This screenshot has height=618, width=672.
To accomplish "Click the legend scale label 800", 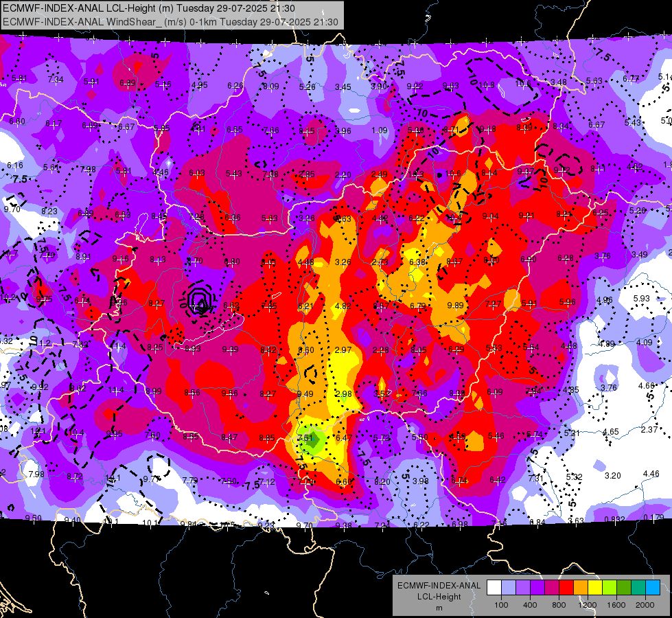I will click(x=559, y=605).
